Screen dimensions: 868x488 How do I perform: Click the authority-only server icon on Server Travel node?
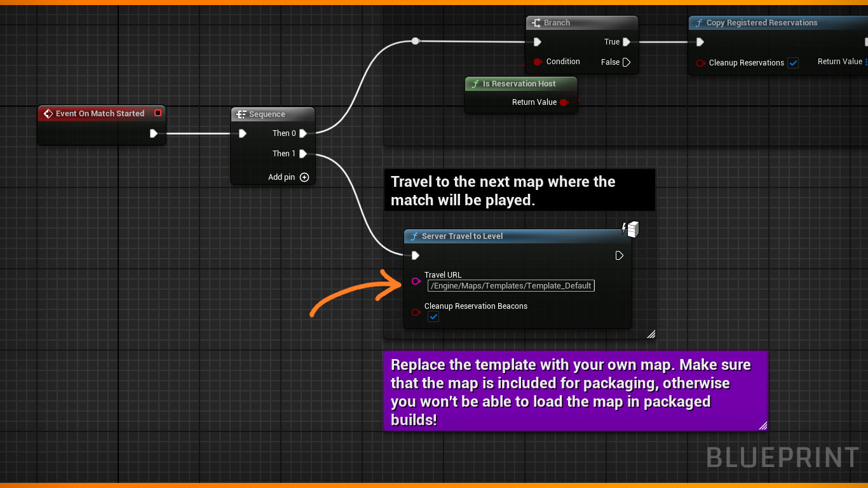point(630,229)
